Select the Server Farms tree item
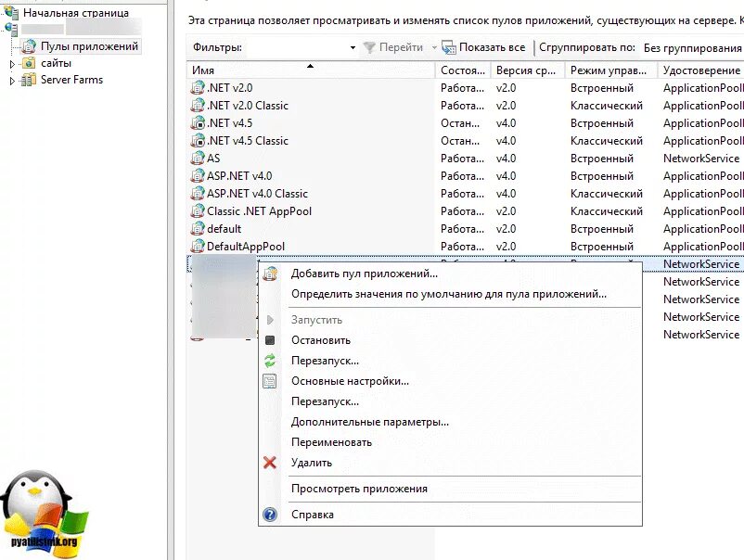This screenshot has width=744, height=560. [71, 80]
